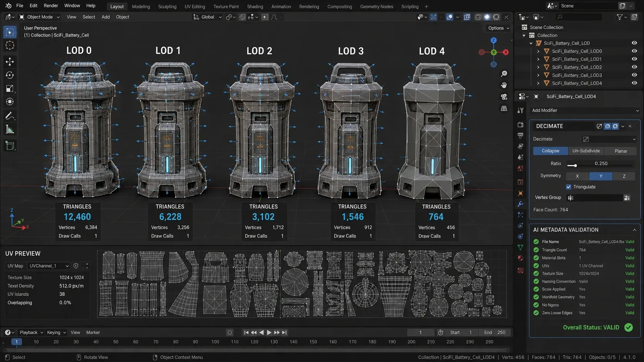The width and height of the screenshot is (644, 362).
Task: Switch to the Geometry Nodes workspace tab
Action: coord(376,7)
